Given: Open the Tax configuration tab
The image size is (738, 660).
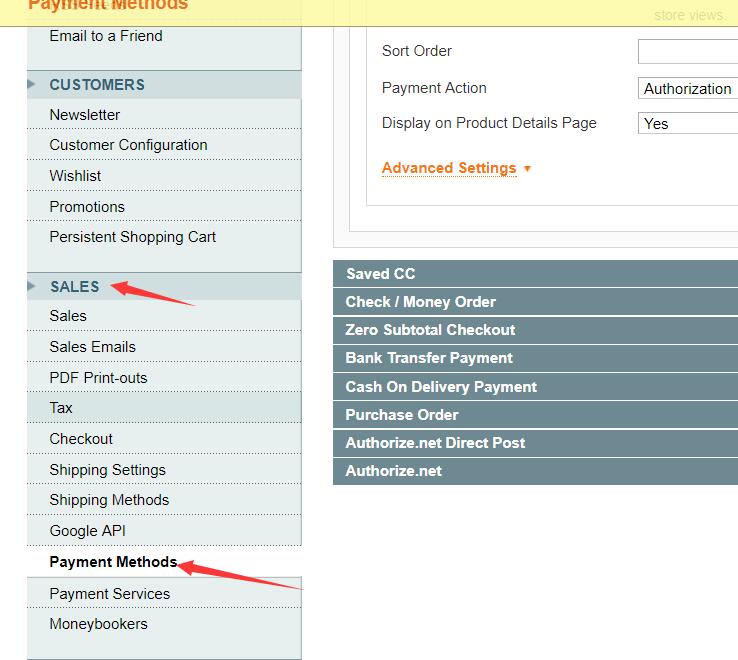Looking at the screenshot, I should pyautogui.click(x=61, y=408).
